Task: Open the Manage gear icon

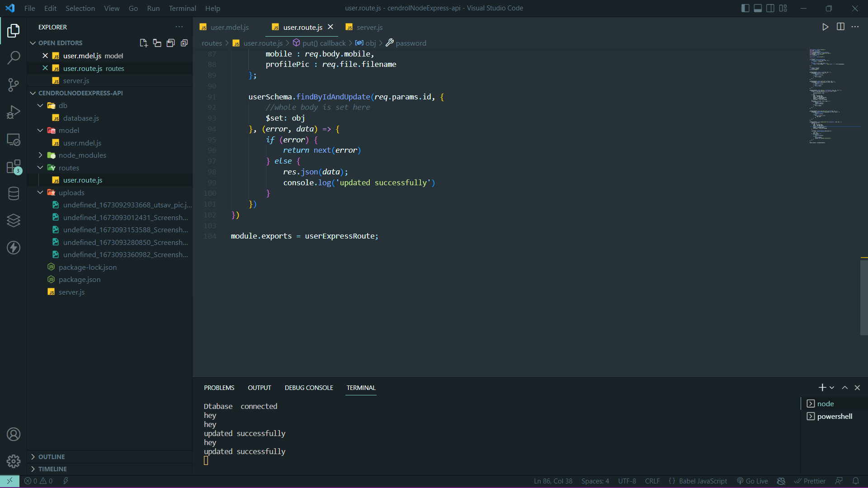Action: pos(14,461)
